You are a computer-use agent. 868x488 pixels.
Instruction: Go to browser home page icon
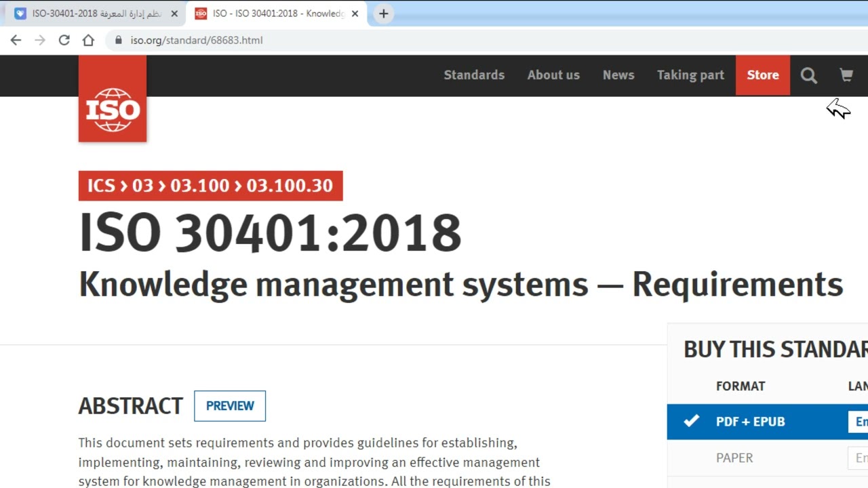88,40
